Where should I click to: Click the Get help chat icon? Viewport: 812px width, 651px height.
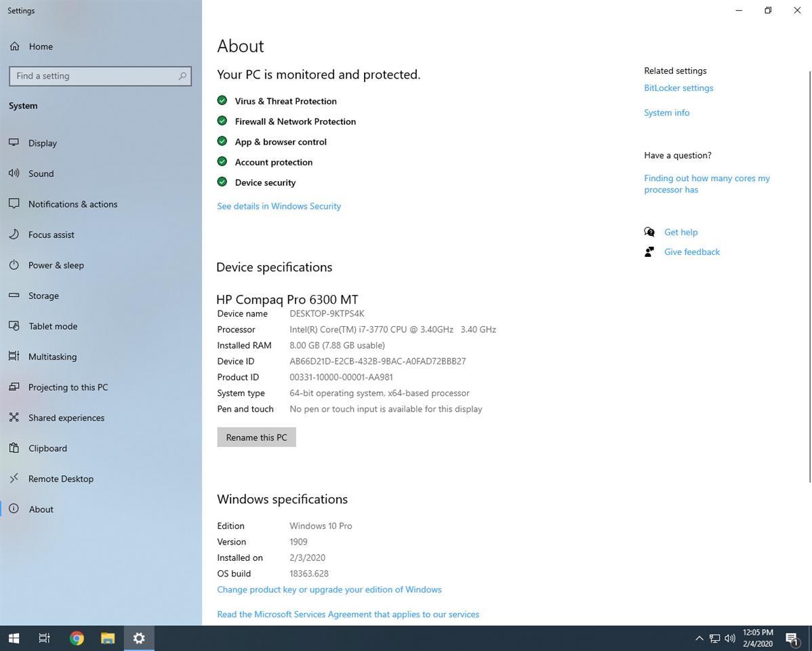[649, 232]
